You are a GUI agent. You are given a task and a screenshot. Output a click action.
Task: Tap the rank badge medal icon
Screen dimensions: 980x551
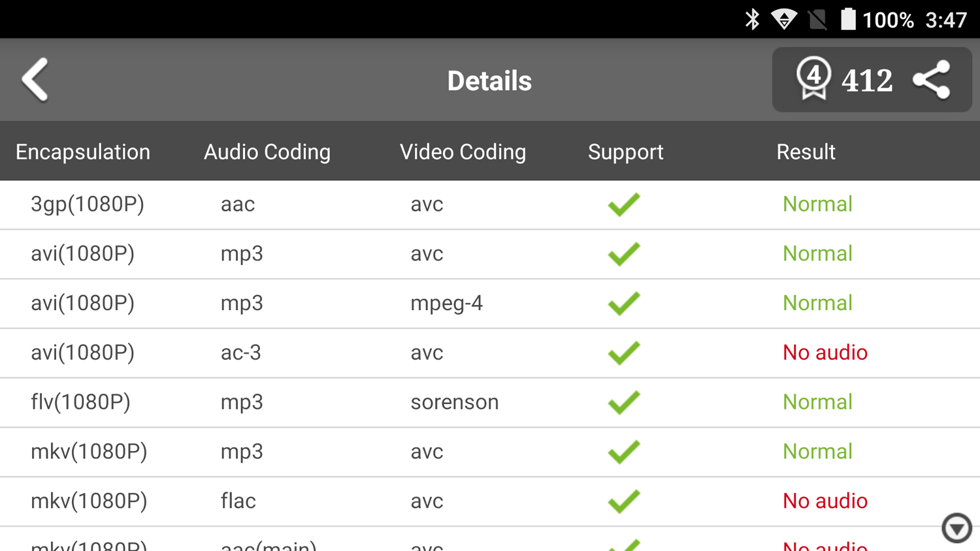(x=813, y=79)
